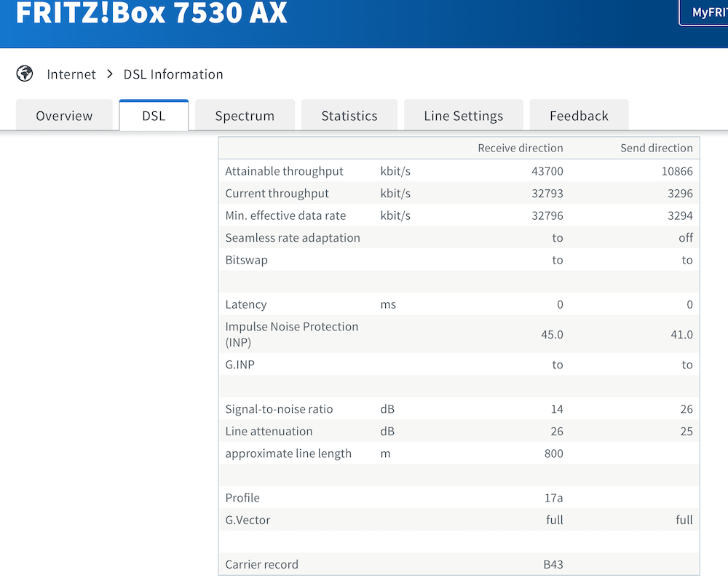Select approximate line length label
The width and height of the screenshot is (728, 586).
[x=288, y=454]
